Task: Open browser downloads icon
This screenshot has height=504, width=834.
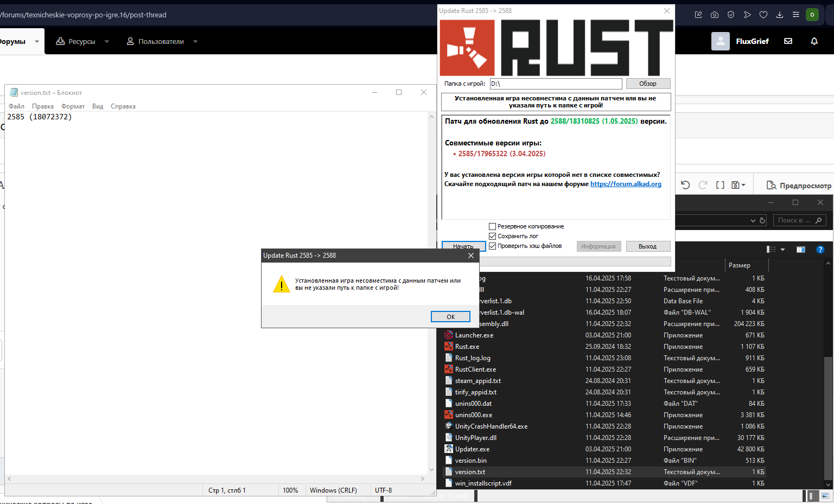Action: tap(780, 15)
